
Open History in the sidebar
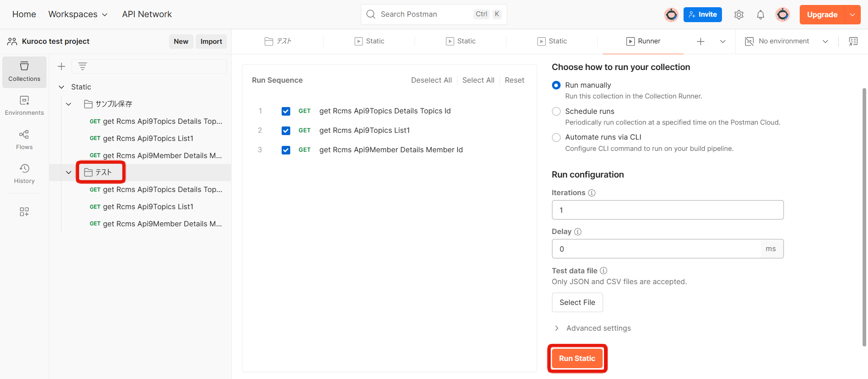pyautogui.click(x=24, y=173)
